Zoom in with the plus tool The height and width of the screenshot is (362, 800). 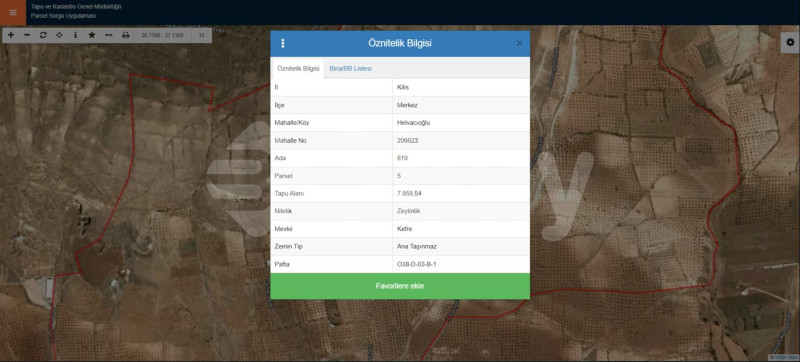11,35
